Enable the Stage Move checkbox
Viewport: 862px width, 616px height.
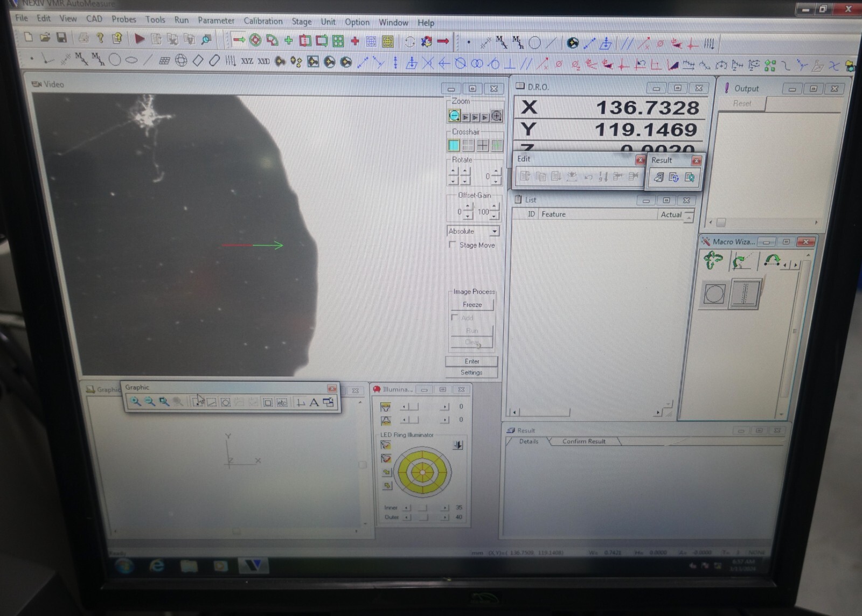pyautogui.click(x=453, y=244)
